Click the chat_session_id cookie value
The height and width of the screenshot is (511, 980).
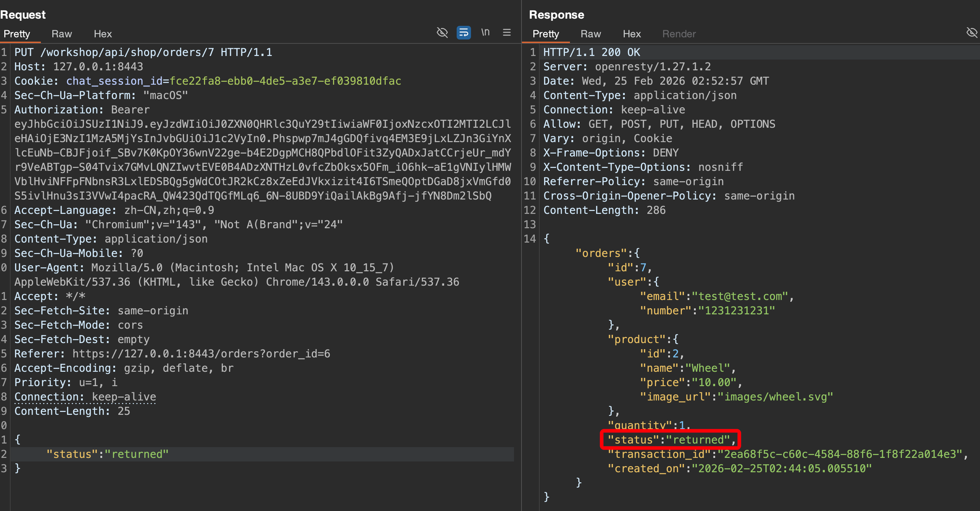click(285, 81)
